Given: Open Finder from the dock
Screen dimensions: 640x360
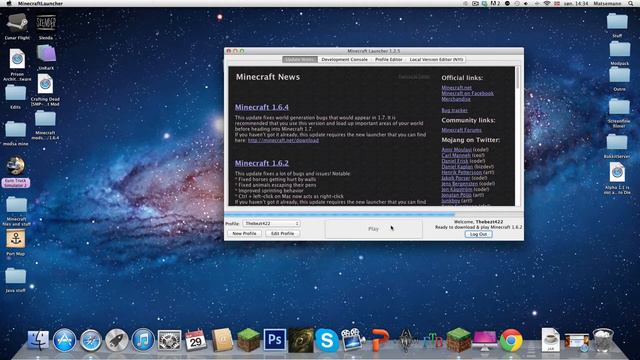Looking at the screenshot, I should [38, 340].
